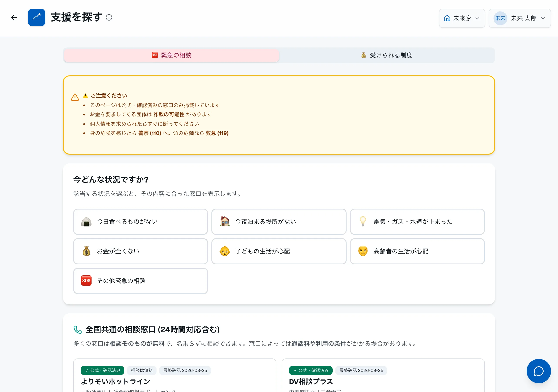Switch to 緊急の相談 tab

[171, 55]
